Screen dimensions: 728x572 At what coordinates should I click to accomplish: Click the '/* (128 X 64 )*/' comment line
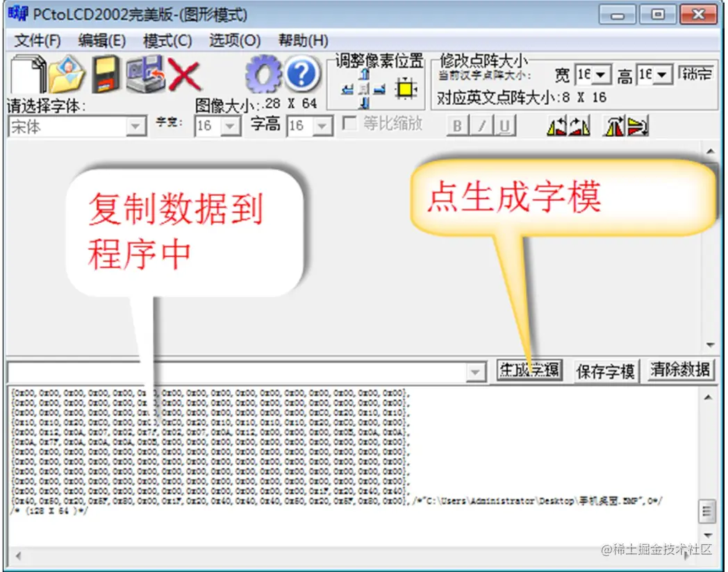pyautogui.click(x=49, y=511)
